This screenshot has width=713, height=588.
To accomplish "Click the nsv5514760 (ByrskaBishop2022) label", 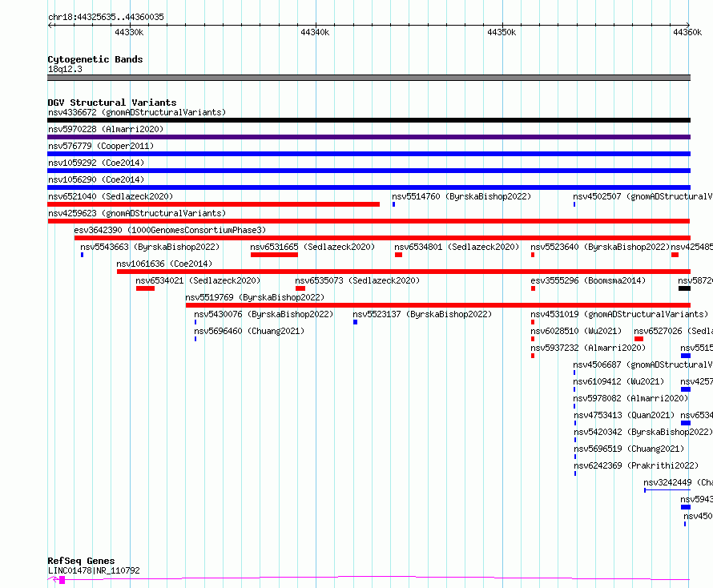I will click(x=461, y=196).
